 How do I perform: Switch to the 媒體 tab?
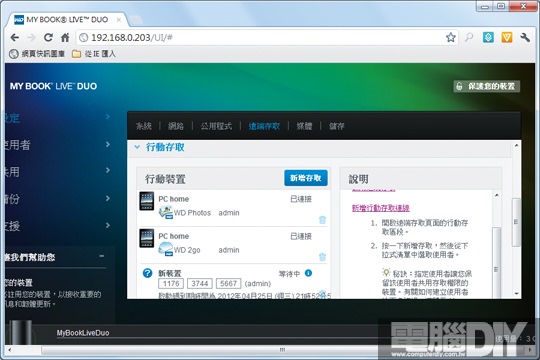[304, 126]
